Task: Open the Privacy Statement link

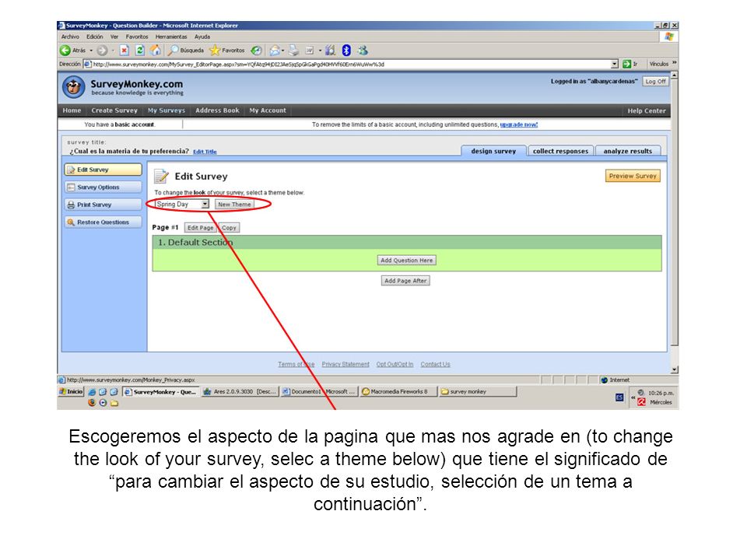Action: [x=345, y=364]
